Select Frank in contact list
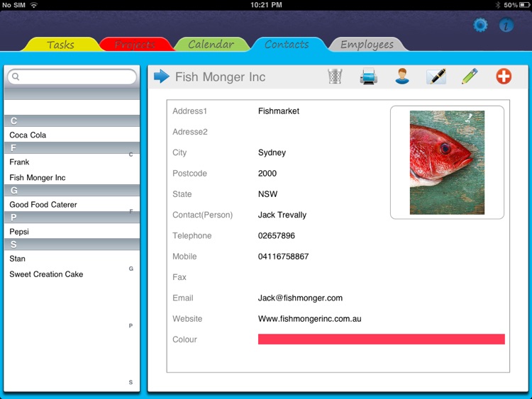 [72, 162]
